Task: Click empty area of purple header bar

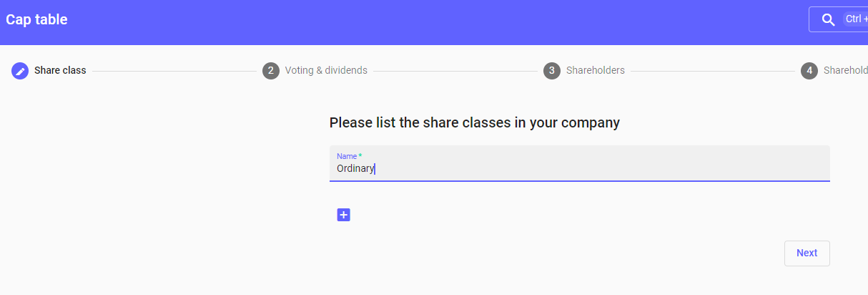Action: point(429,21)
